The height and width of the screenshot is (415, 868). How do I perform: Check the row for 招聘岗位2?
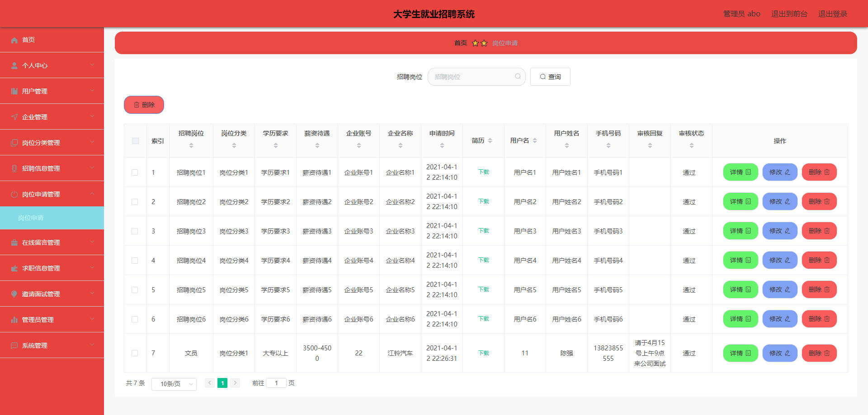(x=135, y=202)
